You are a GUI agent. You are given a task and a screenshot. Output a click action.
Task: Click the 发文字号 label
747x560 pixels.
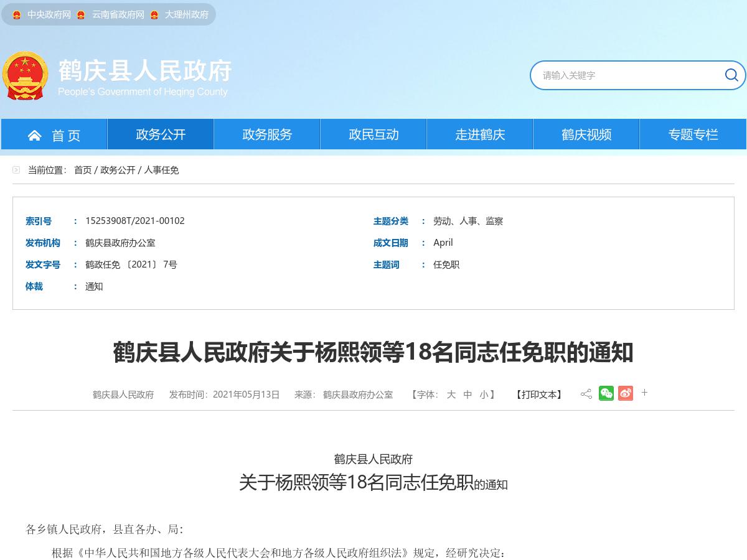pos(43,264)
